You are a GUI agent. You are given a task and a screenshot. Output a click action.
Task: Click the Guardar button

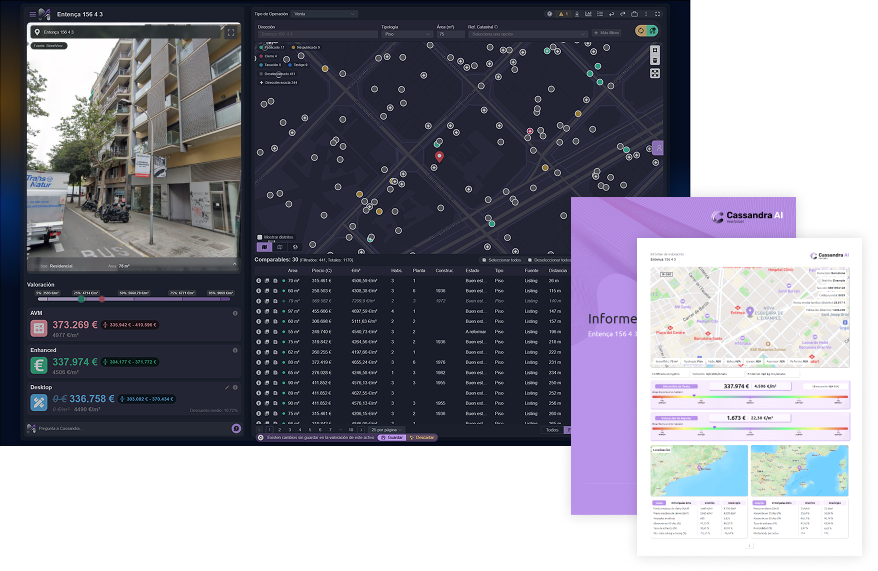pos(392,437)
